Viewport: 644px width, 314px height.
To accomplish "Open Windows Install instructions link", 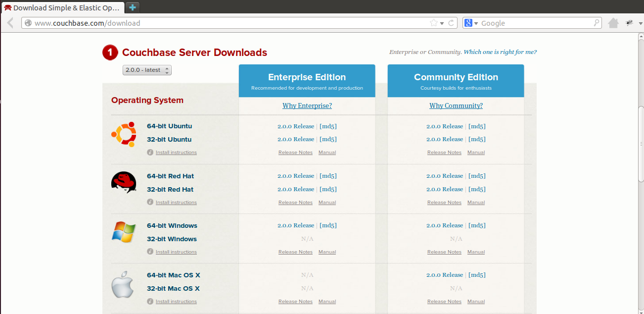I will [176, 252].
